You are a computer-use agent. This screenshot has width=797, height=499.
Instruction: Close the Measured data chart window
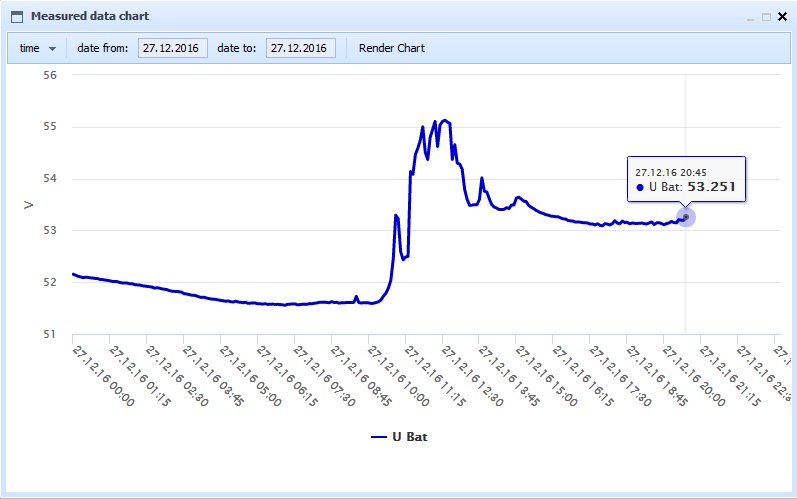(x=782, y=17)
